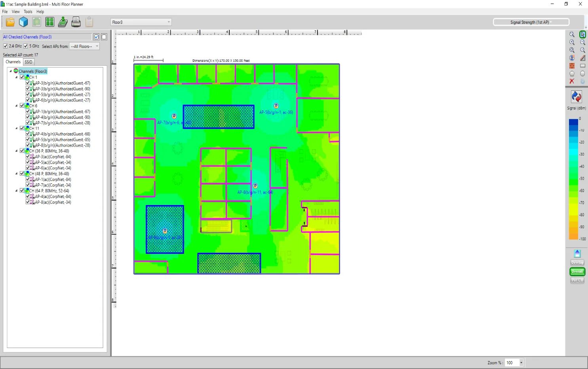The width and height of the screenshot is (588, 369).
Task: Select AP-6(ac)(CorpNet,-34) tree row
Action: [x=53, y=168]
